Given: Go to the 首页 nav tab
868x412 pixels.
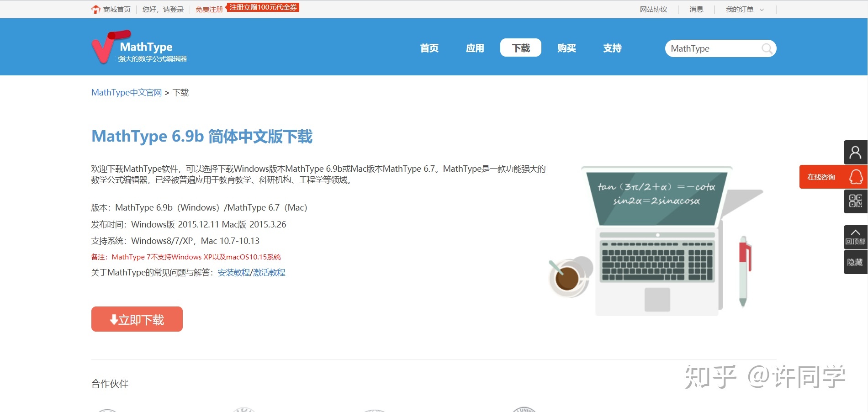Looking at the screenshot, I should 429,48.
